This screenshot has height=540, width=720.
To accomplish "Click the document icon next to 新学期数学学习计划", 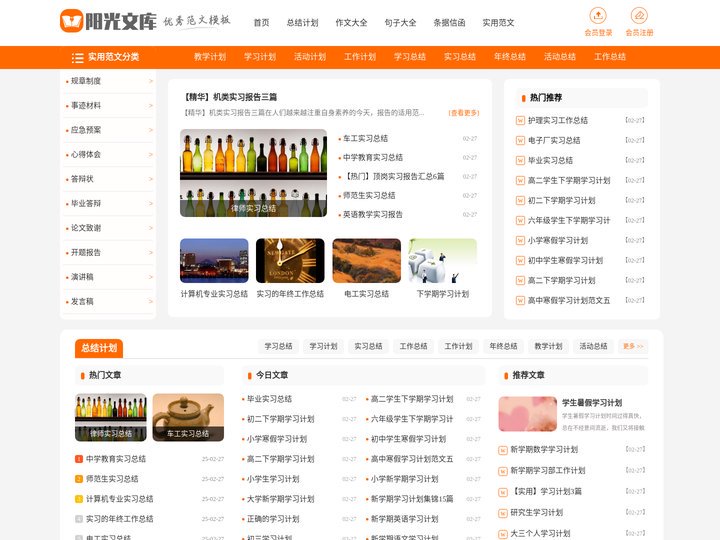I will 503,450.
